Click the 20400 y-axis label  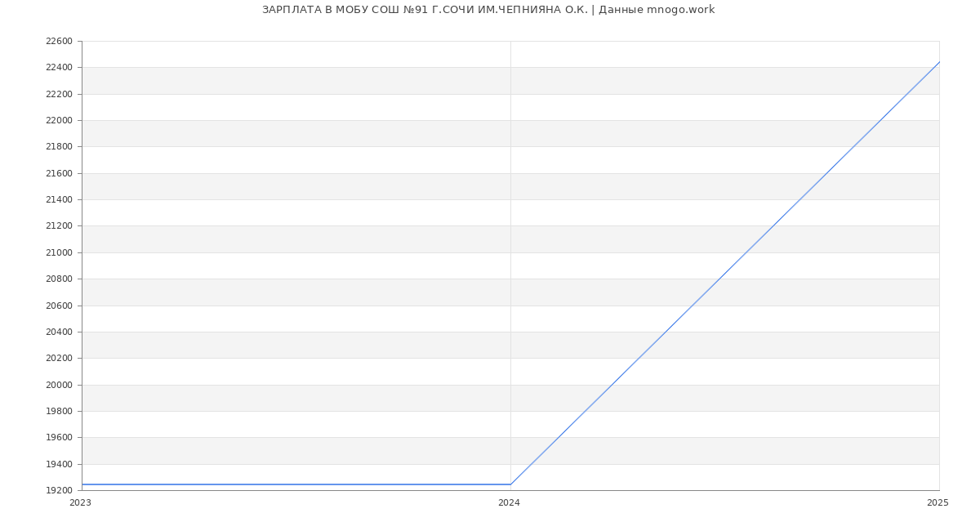coord(59,332)
